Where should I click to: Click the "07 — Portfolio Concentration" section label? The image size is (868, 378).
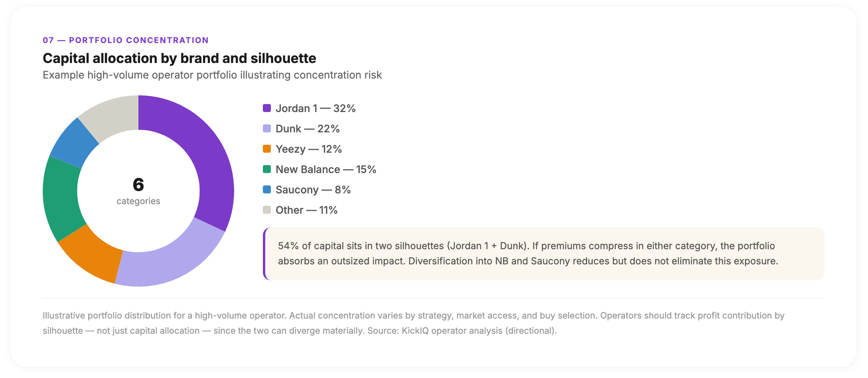(x=125, y=40)
